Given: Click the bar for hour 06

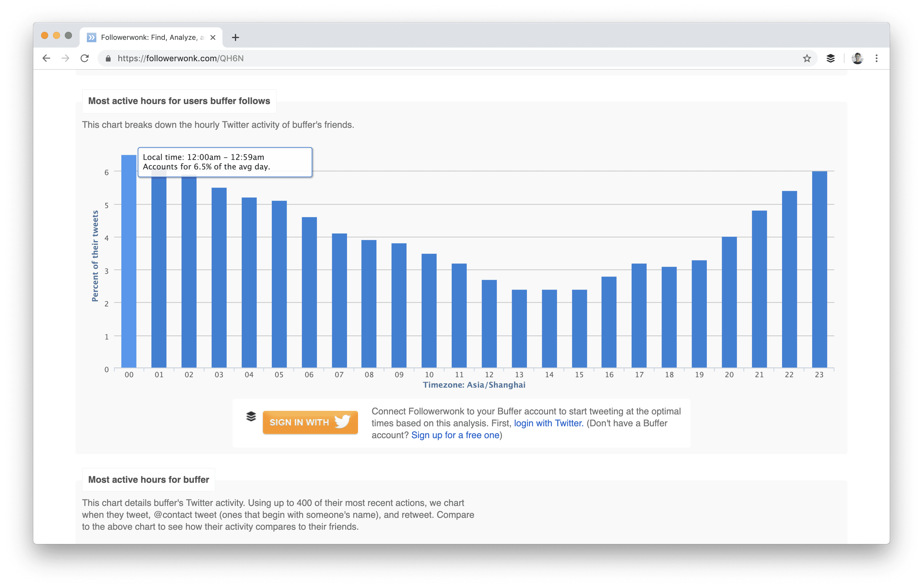Looking at the screenshot, I should click(309, 292).
